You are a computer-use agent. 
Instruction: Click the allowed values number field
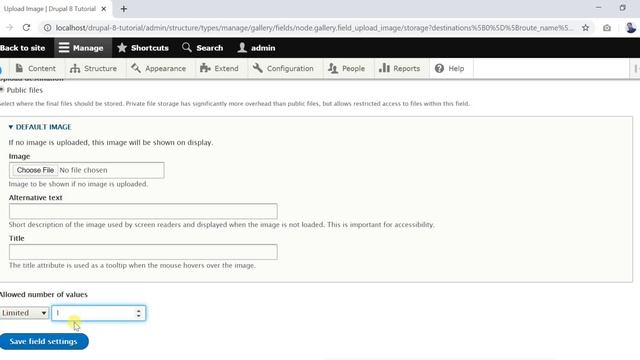click(98, 313)
